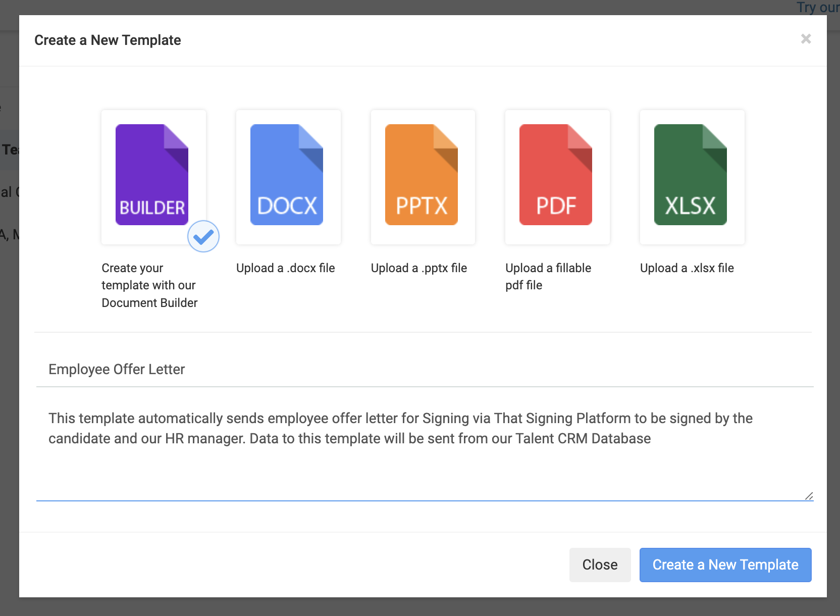Pick the orange PPTX file icon

422,174
